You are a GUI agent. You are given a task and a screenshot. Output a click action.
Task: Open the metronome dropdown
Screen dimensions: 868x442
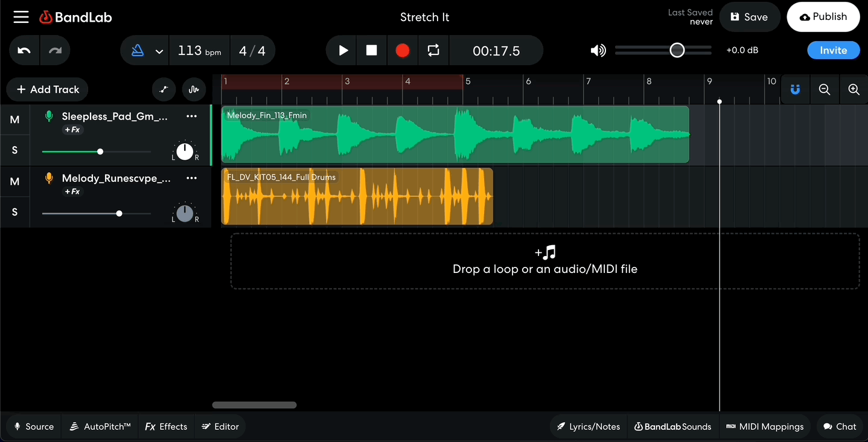point(158,50)
